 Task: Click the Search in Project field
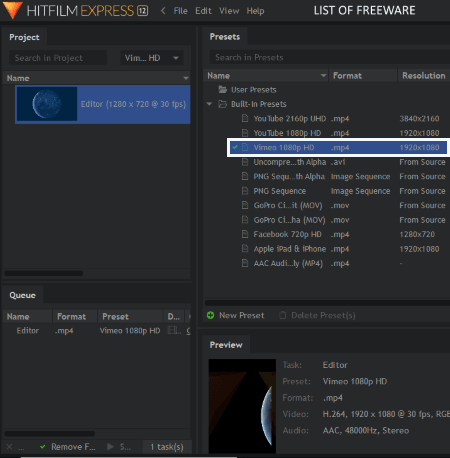pos(58,58)
